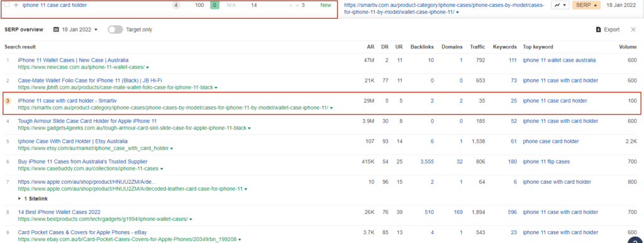Open Tough Armour Slide Case Card Holder result
The width and height of the screenshot is (644, 243).
[x=87, y=121]
